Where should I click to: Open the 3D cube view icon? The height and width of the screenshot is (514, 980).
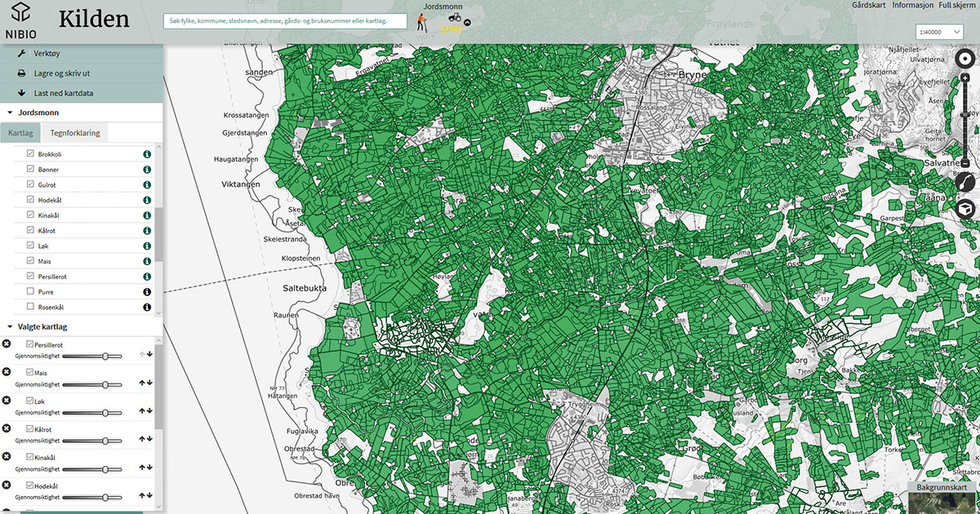tap(966, 208)
